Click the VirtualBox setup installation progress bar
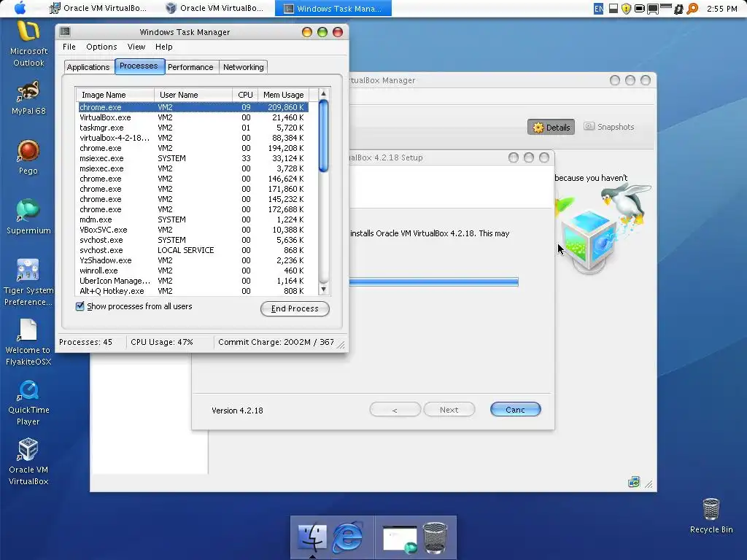Viewport: 747px width, 560px height. 434,282
